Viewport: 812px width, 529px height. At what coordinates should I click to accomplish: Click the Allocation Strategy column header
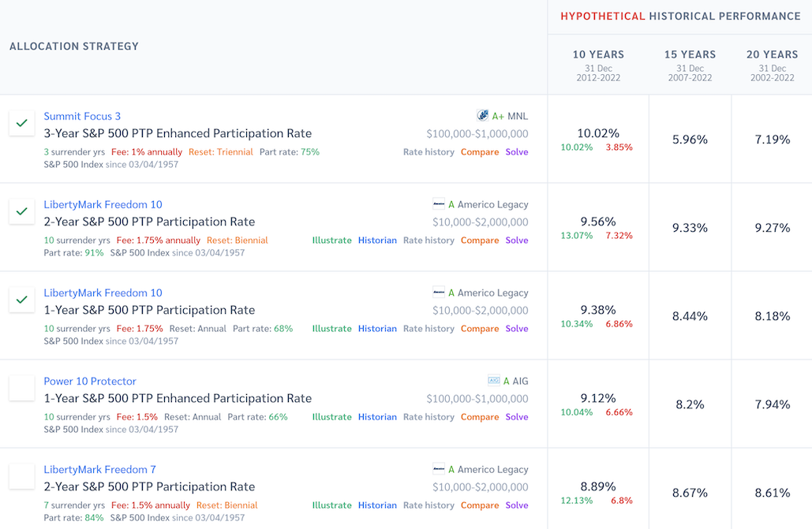point(74,47)
